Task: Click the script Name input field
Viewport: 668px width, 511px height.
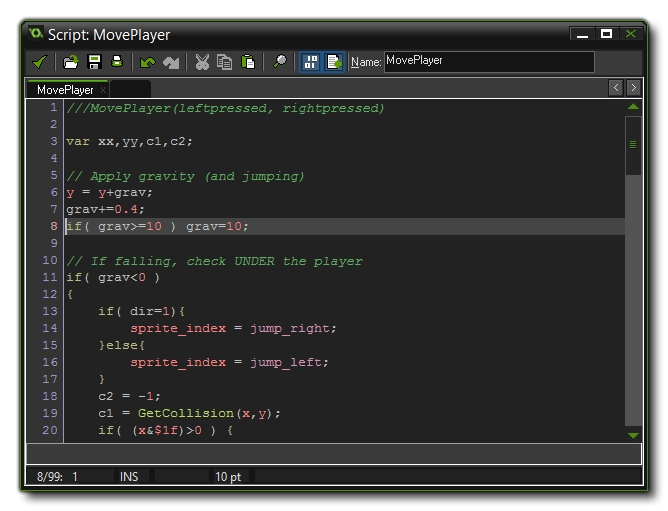Action: (488, 62)
